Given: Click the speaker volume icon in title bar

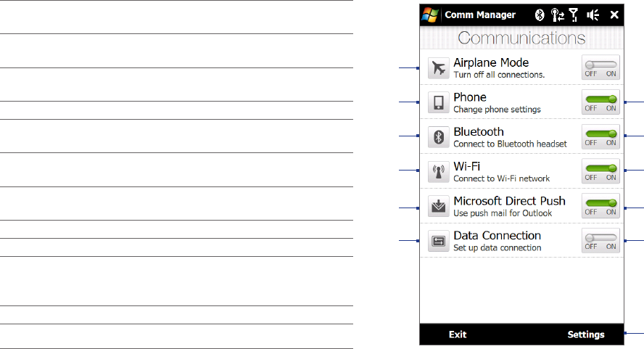Looking at the screenshot, I should coord(593,15).
